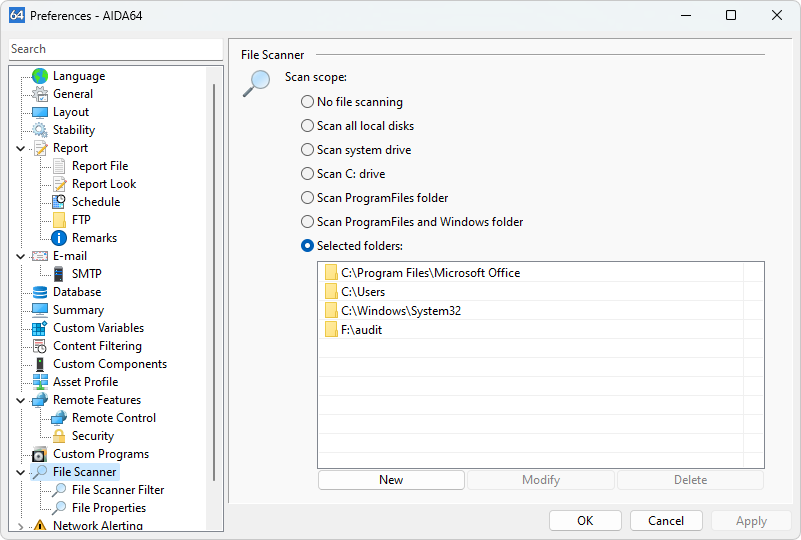Click the New folder button
Screen dimensions: 801x540
391,480
